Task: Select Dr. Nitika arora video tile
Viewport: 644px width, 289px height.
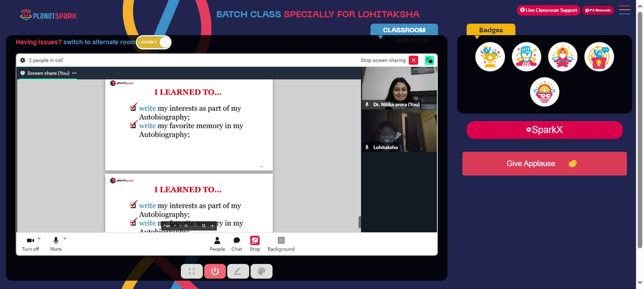Action: tap(399, 88)
